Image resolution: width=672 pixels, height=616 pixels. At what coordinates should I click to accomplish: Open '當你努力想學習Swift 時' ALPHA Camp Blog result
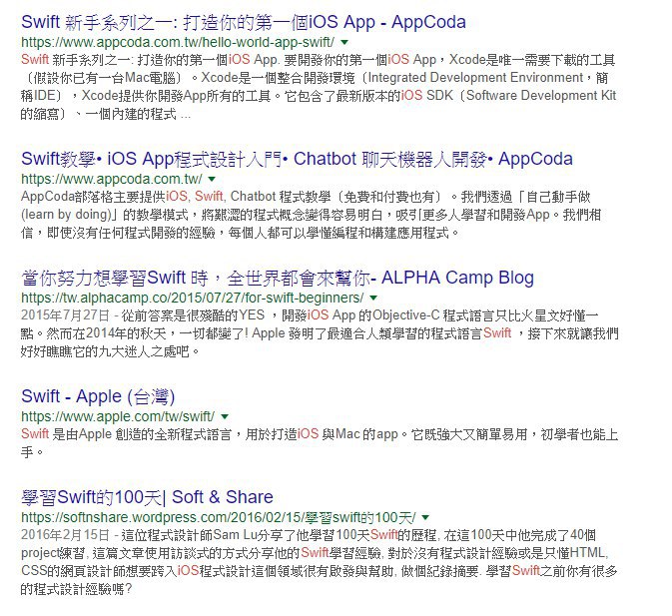pyautogui.click(x=278, y=278)
